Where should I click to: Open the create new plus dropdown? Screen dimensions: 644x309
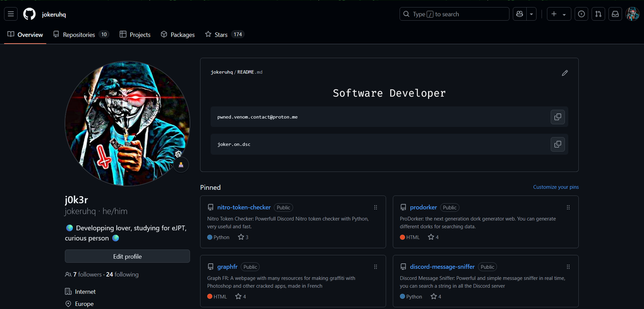point(558,14)
